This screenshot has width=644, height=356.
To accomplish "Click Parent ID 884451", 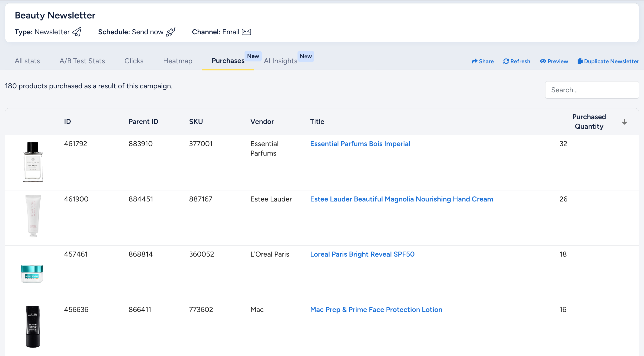I will point(141,199).
